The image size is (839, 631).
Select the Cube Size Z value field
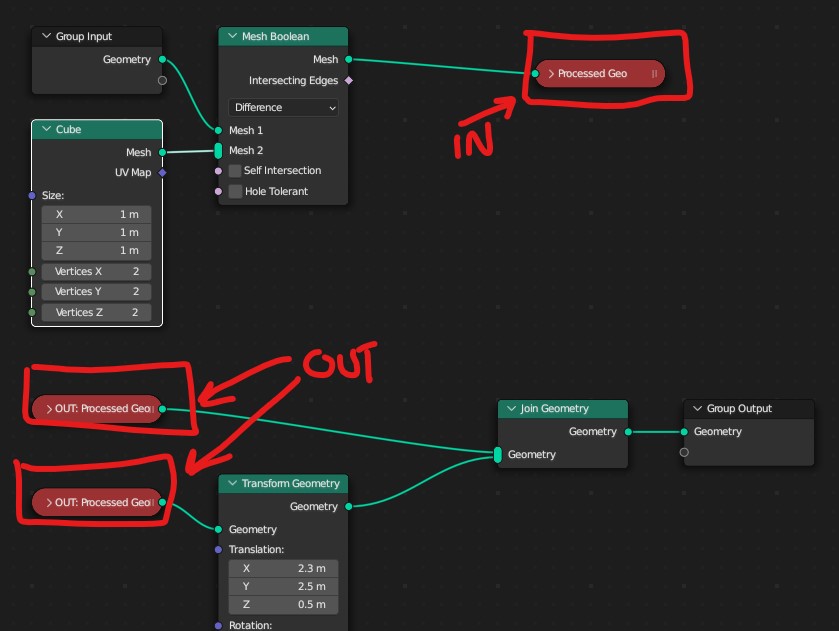pyautogui.click(x=96, y=250)
